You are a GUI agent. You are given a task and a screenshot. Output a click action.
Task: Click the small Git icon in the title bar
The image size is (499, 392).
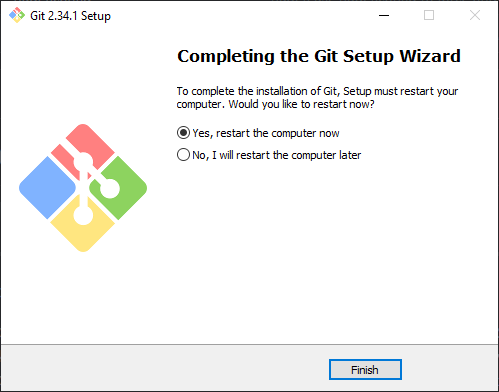point(17,15)
